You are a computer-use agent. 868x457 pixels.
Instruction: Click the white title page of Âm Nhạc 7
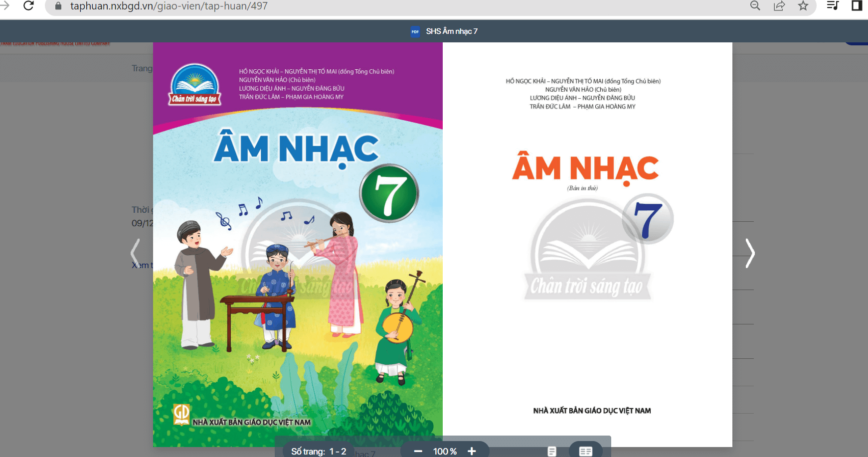[x=587, y=244]
